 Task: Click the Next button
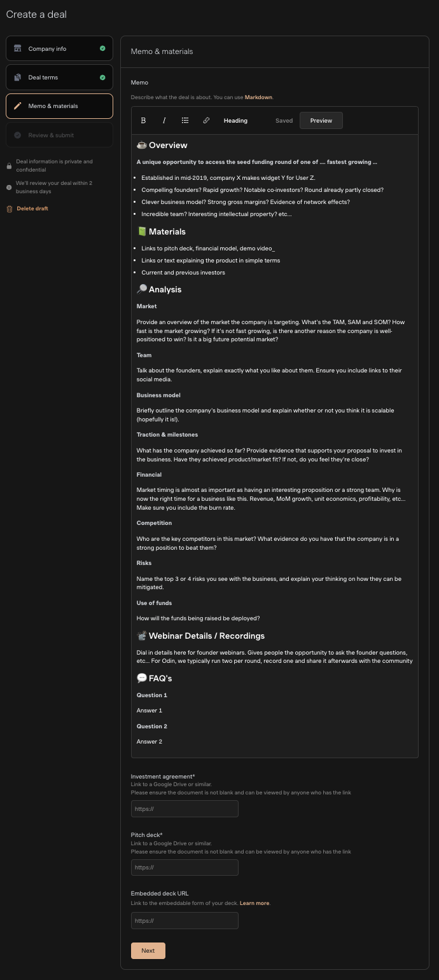[x=148, y=951]
